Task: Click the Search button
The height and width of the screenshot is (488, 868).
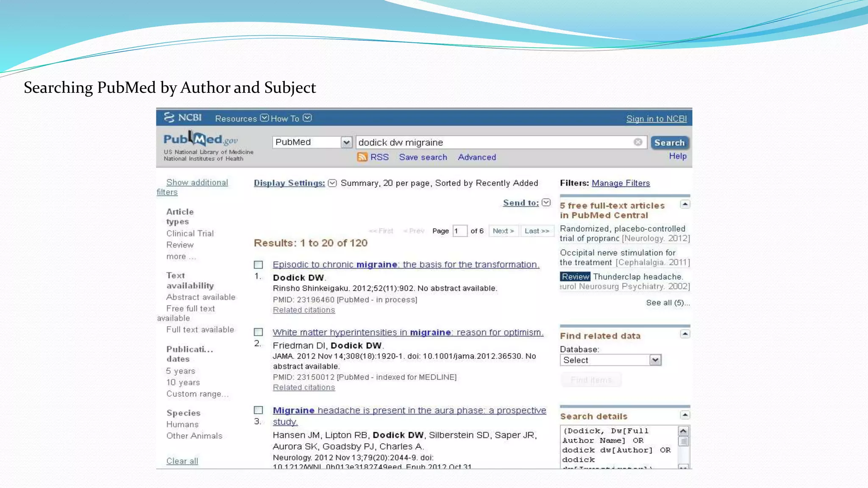Action: (669, 143)
